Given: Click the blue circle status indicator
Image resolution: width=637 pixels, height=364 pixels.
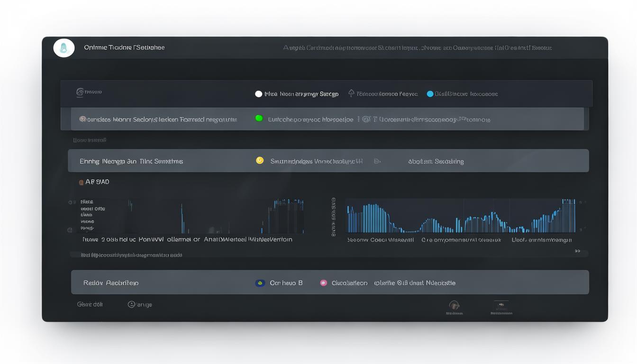Looking at the screenshot, I should tap(430, 94).
